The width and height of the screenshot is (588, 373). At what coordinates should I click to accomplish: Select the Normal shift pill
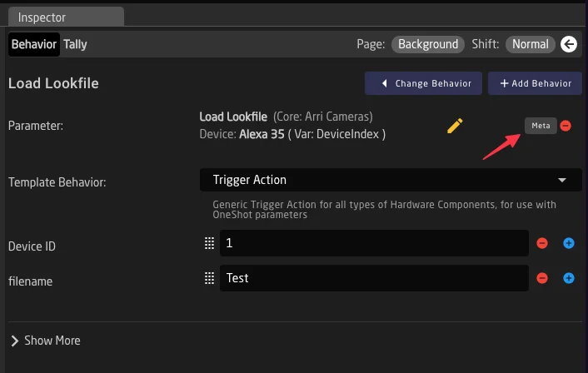531,44
